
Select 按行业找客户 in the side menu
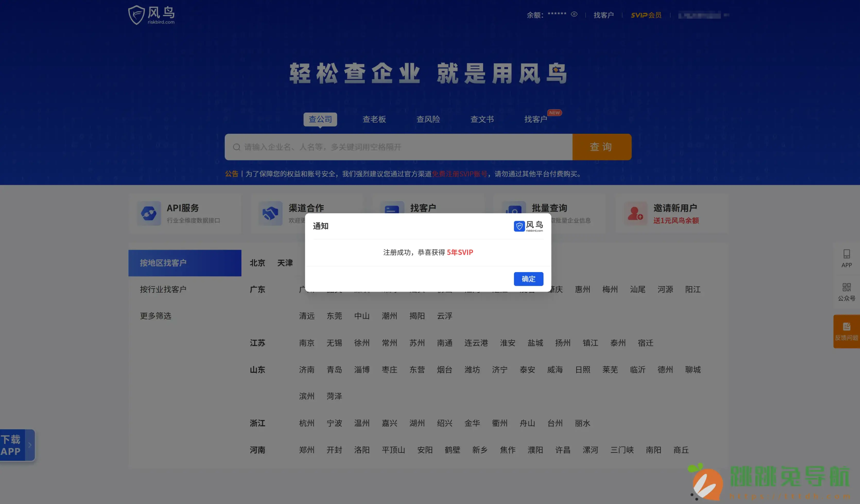(163, 290)
